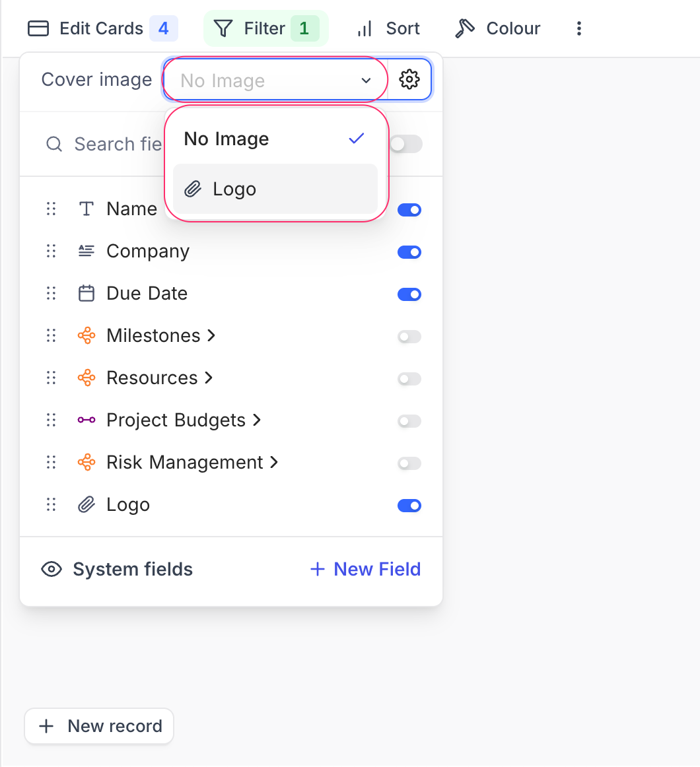
Task: Select No Image in the dropdown menu
Action: tap(226, 139)
